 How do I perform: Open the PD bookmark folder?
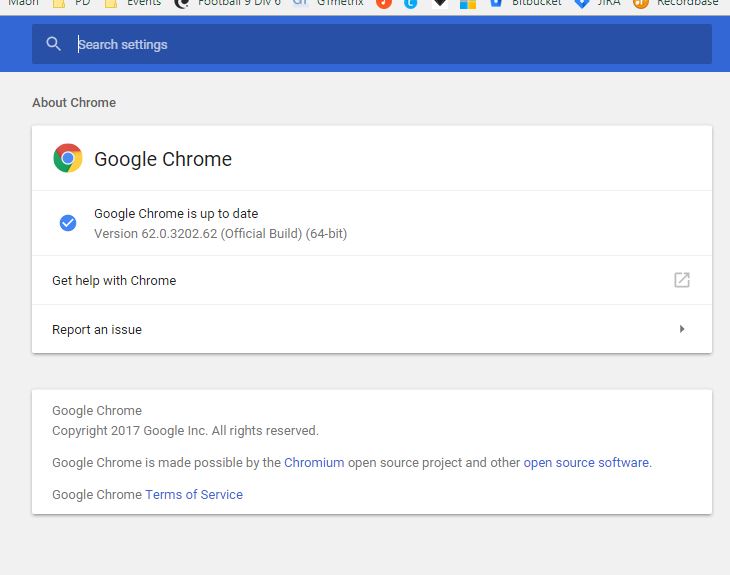coord(71,4)
